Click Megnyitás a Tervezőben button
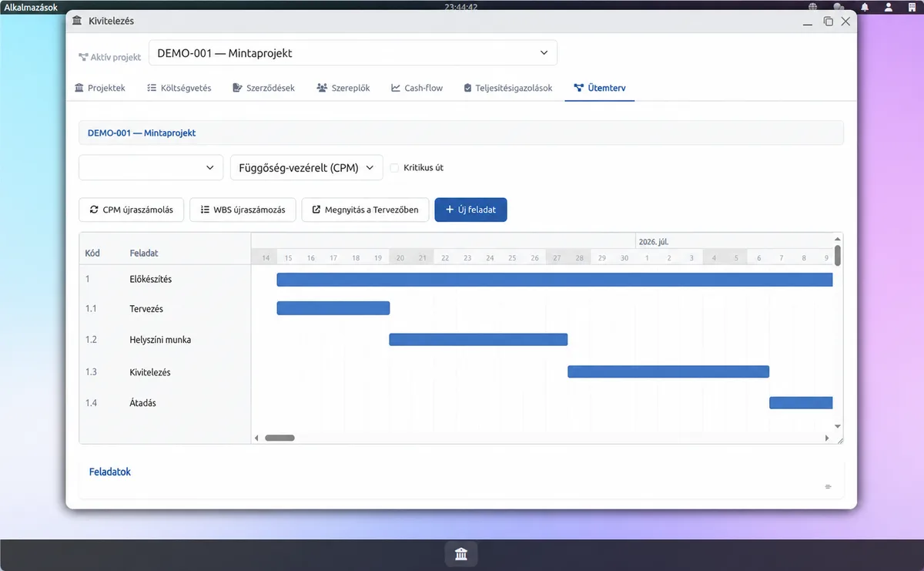The width and height of the screenshot is (924, 571). (365, 210)
